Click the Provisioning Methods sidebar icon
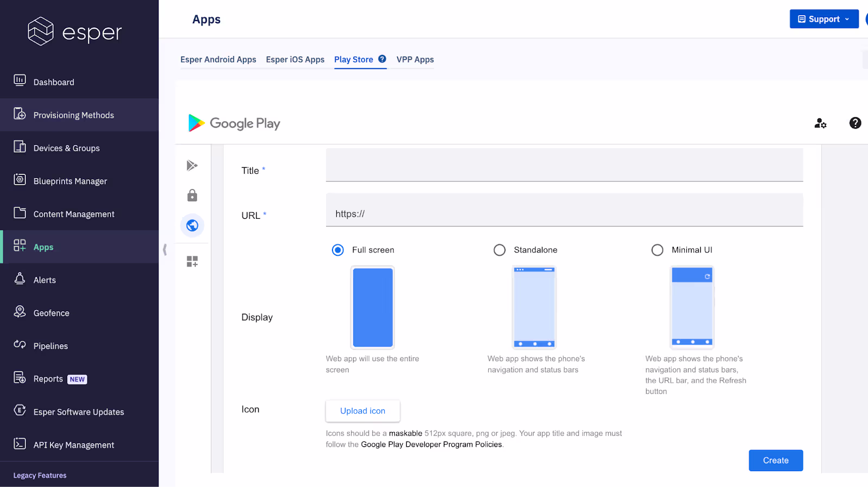Image resolution: width=868 pixels, height=487 pixels. pos(20,114)
